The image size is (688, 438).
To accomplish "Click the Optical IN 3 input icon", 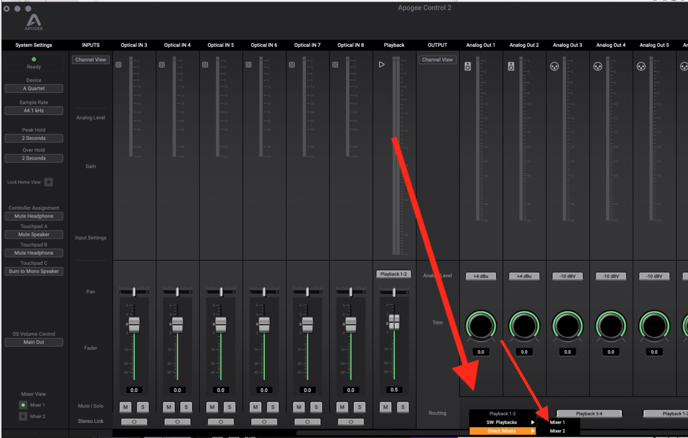I will coord(118,65).
